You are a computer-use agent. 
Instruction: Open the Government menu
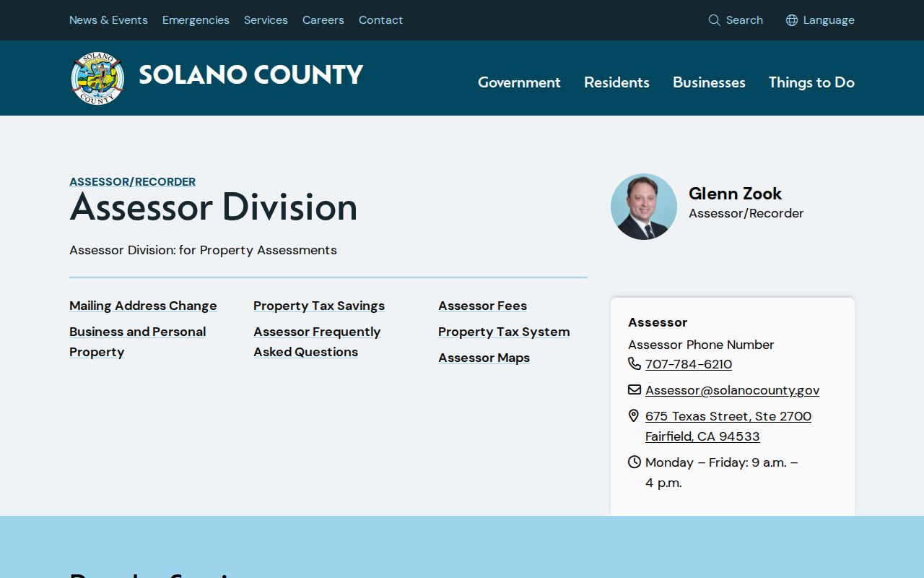pyautogui.click(x=519, y=82)
